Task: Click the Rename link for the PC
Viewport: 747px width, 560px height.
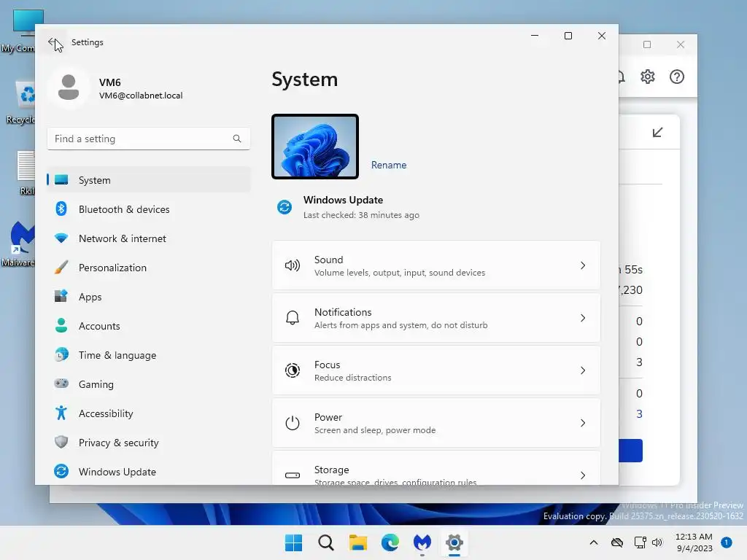Action: pos(389,165)
